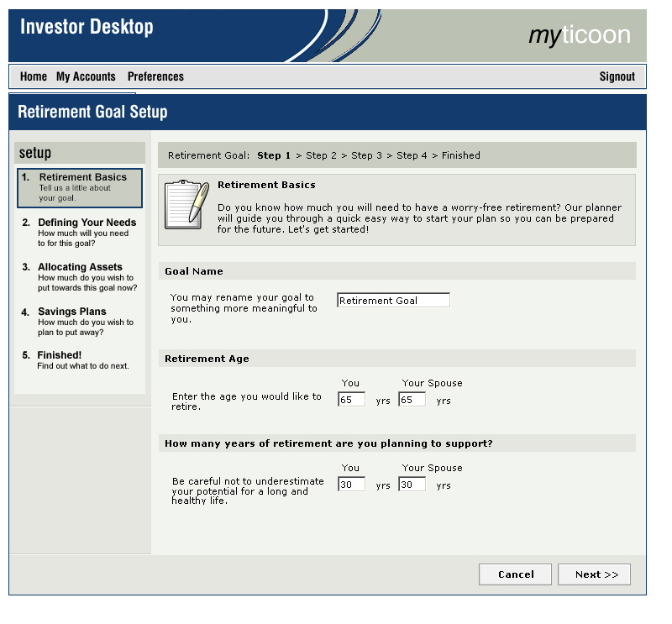
Task: Click spouse's years of retirement field
Action: coord(412,485)
